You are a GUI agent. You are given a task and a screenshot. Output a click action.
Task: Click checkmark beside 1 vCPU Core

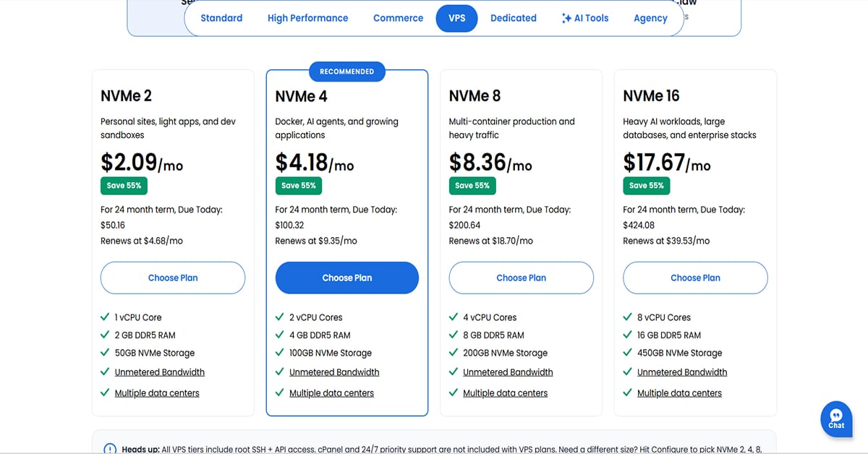pos(106,317)
